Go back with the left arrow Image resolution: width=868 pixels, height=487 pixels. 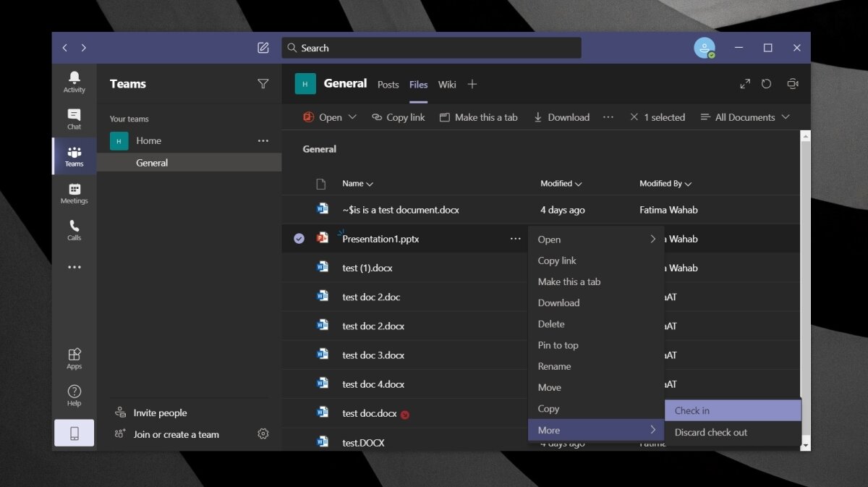(x=65, y=48)
